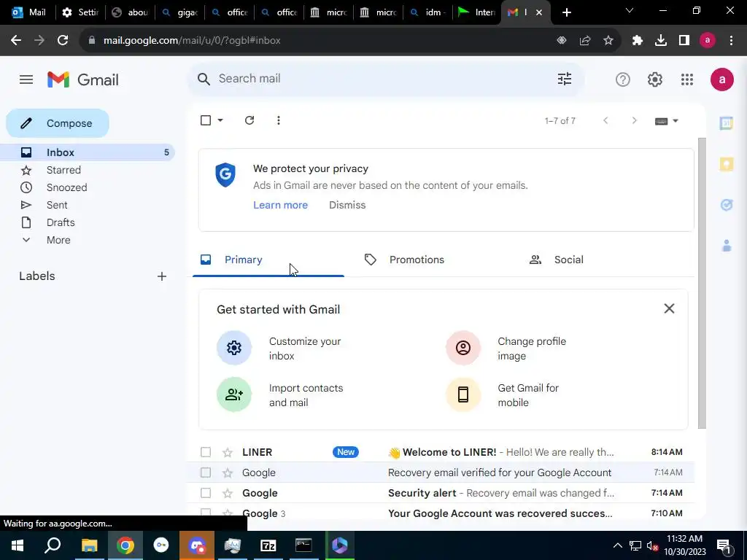Image resolution: width=747 pixels, height=560 pixels.
Task: Open input tools keyboard dropdown
Action: click(666, 121)
